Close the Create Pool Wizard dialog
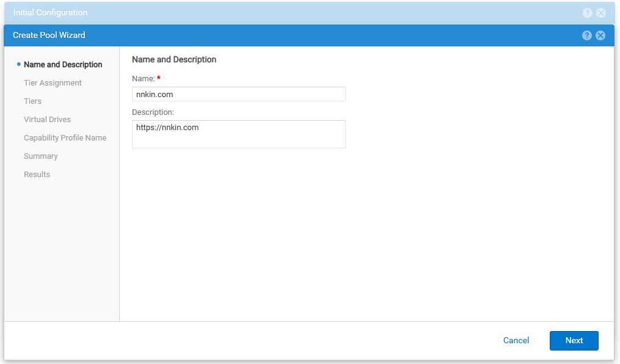 600,35
